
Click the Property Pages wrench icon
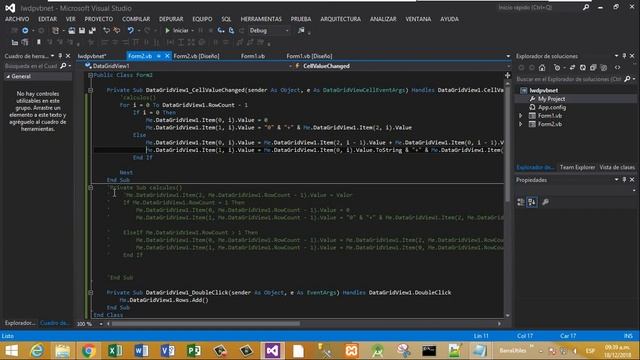point(545,202)
